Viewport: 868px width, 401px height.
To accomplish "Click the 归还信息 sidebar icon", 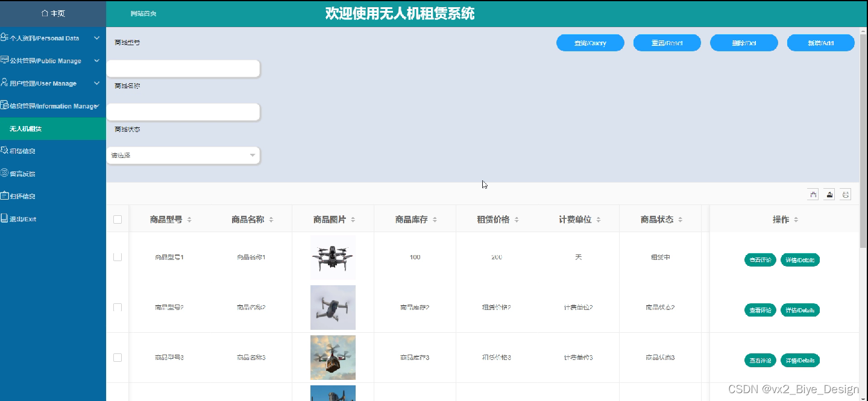I will click(4, 195).
